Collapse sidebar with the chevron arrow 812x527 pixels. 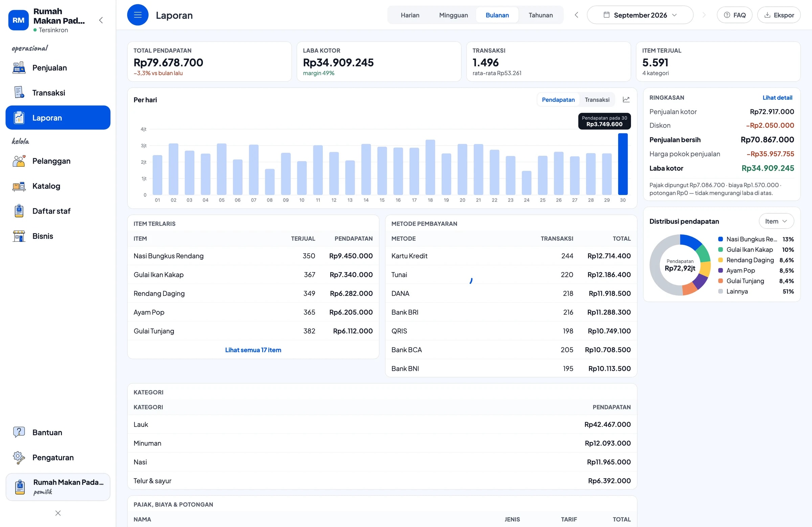coord(101,20)
